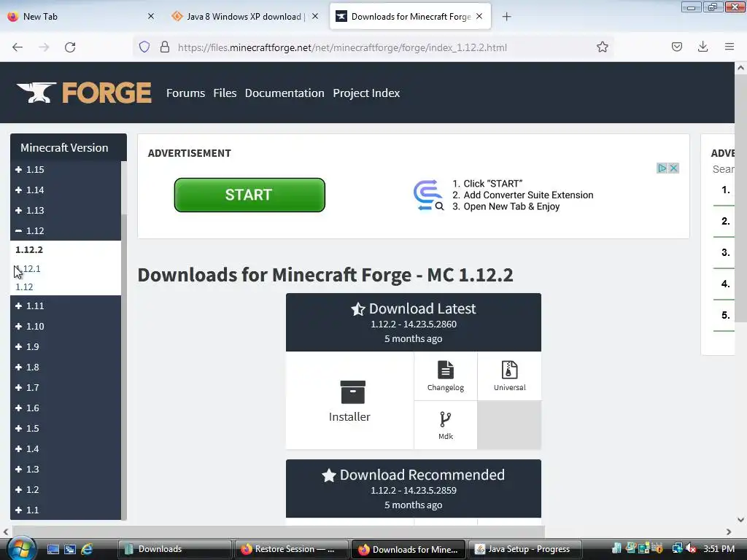Screen dimensions: 747x560
Task: Click Switch Between Windows quick launch icon
Action: tap(69, 549)
